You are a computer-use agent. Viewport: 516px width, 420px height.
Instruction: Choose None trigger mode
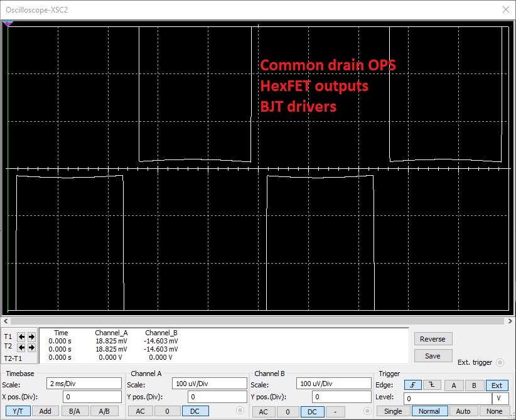494,411
